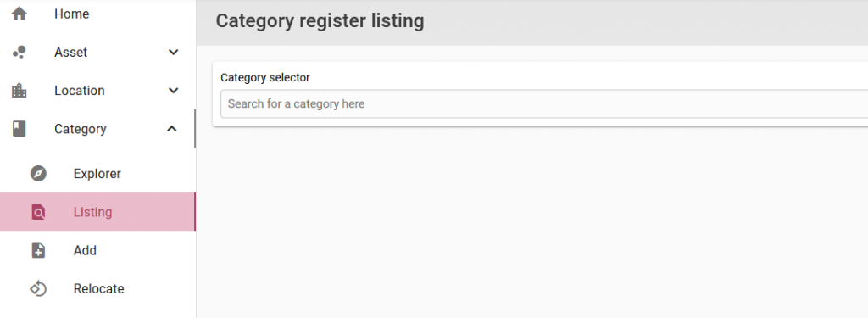
Task: Collapse the Category menu chevron
Action: point(172,129)
